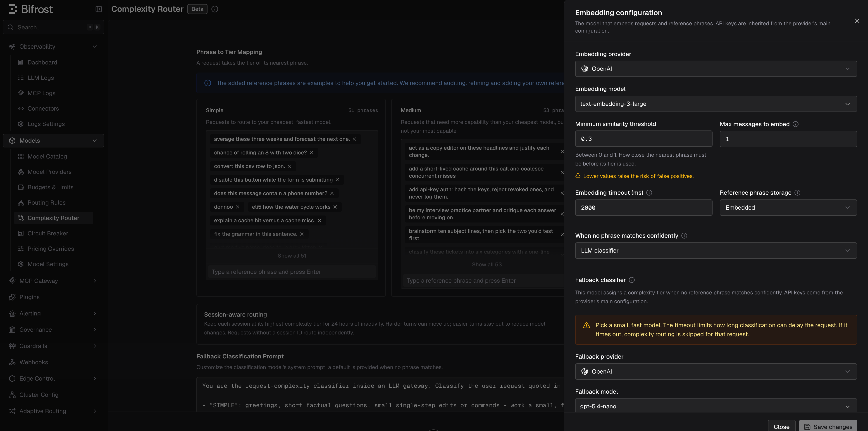Remove 'explain a cache hit versus' phrase
The width and height of the screenshot is (868, 431).
point(320,220)
